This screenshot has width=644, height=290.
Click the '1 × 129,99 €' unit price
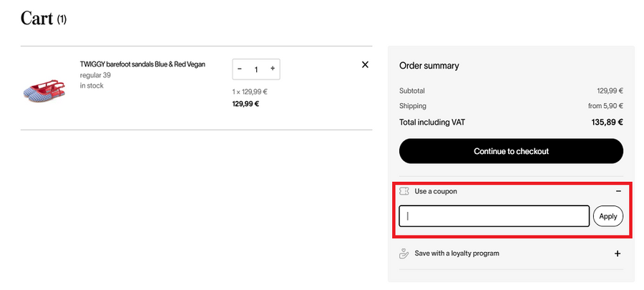point(250,92)
